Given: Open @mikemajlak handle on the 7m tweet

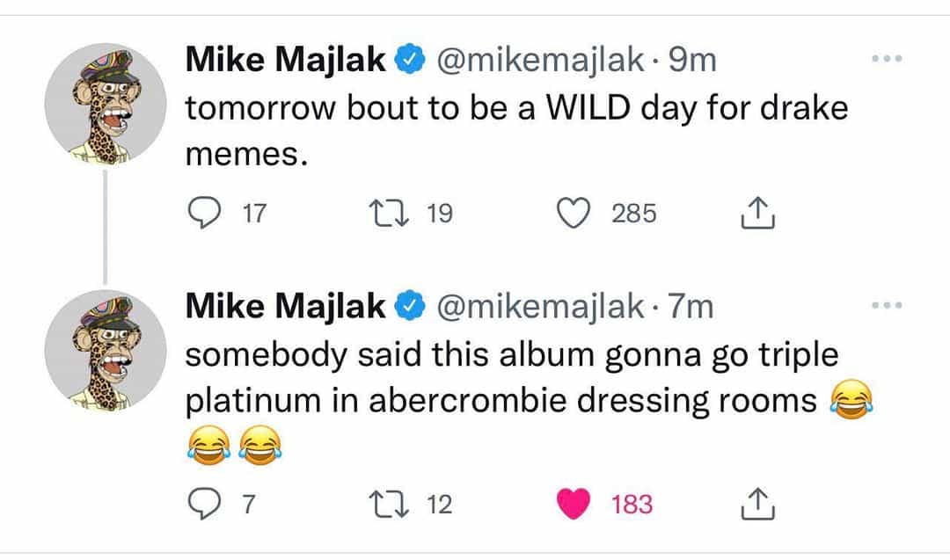Looking at the screenshot, I should 539,307.
